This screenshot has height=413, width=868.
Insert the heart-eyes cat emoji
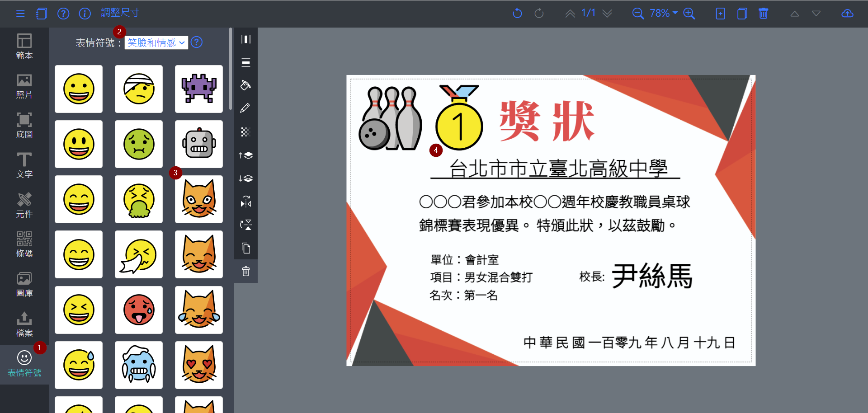(x=199, y=365)
